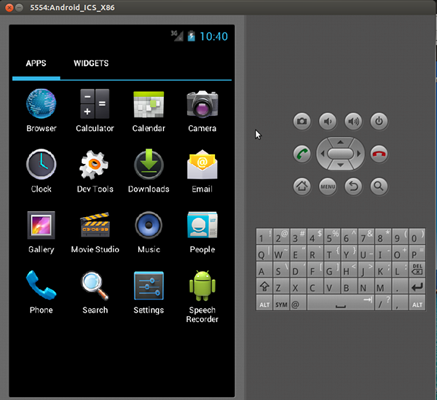Open the Downloads app
437x400 pixels.
coord(149,171)
